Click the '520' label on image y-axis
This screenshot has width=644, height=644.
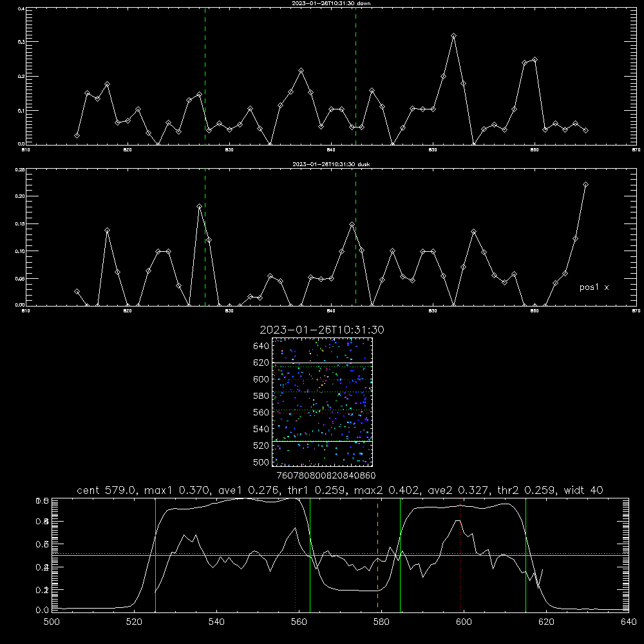[261, 446]
